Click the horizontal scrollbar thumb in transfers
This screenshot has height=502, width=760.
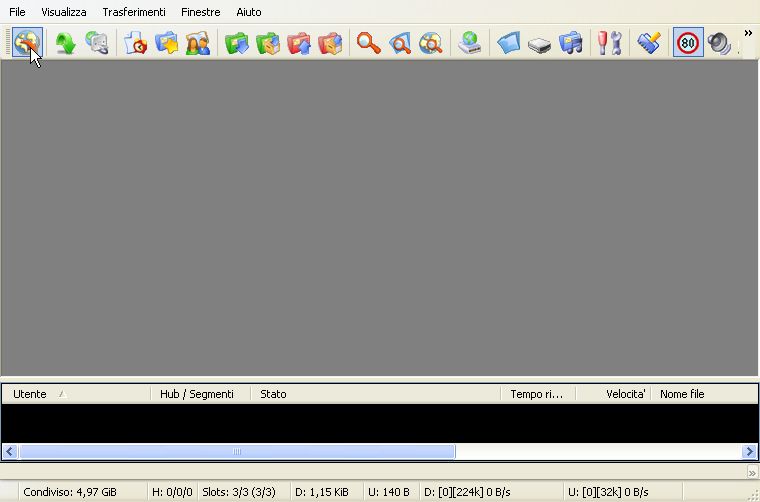pos(237,452)
